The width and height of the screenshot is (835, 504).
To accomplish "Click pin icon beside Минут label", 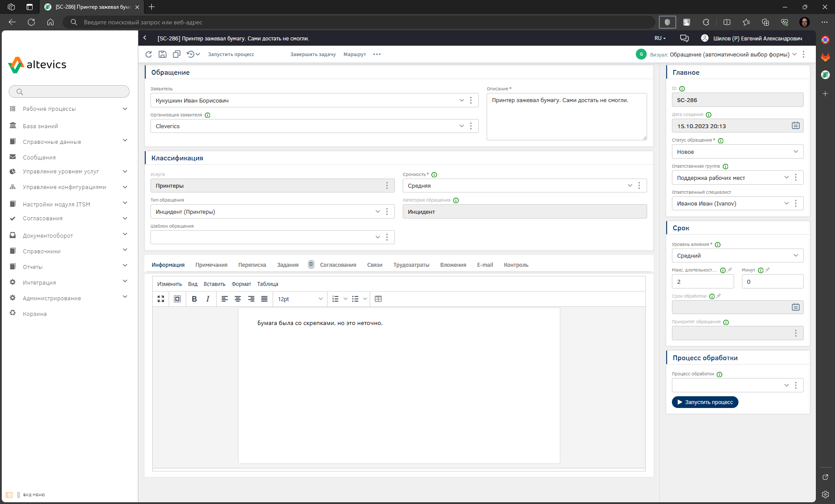I will 768,270.
